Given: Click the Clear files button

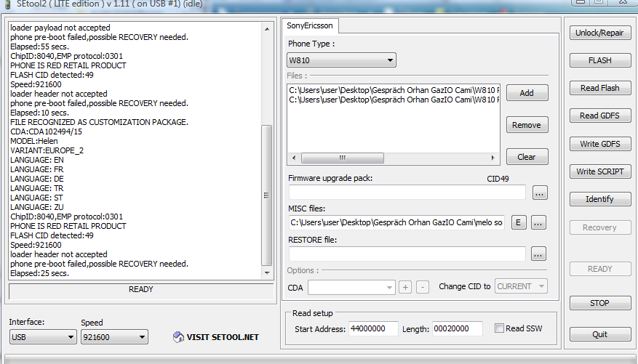Looking at the screenshot, I should pyautogui.click(x=527, y=157).
